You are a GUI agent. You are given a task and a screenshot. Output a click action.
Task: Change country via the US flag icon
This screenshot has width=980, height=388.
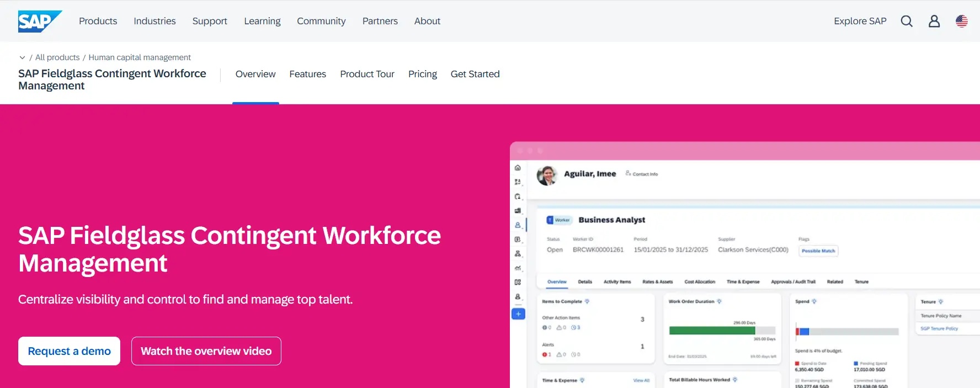[x=962, y=21]
